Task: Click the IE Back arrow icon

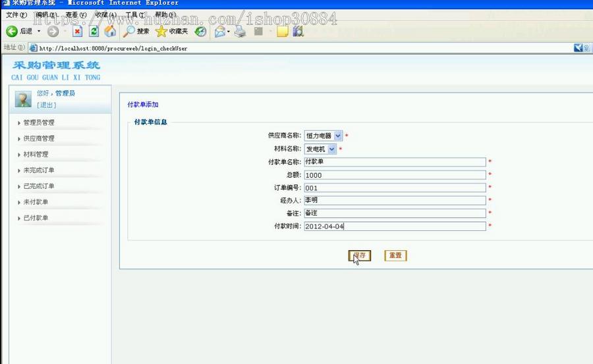Action: 12,32
